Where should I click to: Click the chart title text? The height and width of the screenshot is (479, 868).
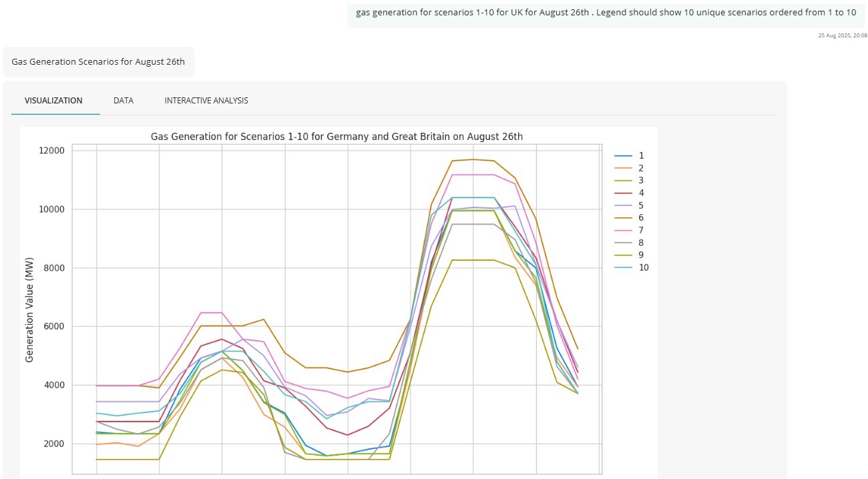point(337,136)
